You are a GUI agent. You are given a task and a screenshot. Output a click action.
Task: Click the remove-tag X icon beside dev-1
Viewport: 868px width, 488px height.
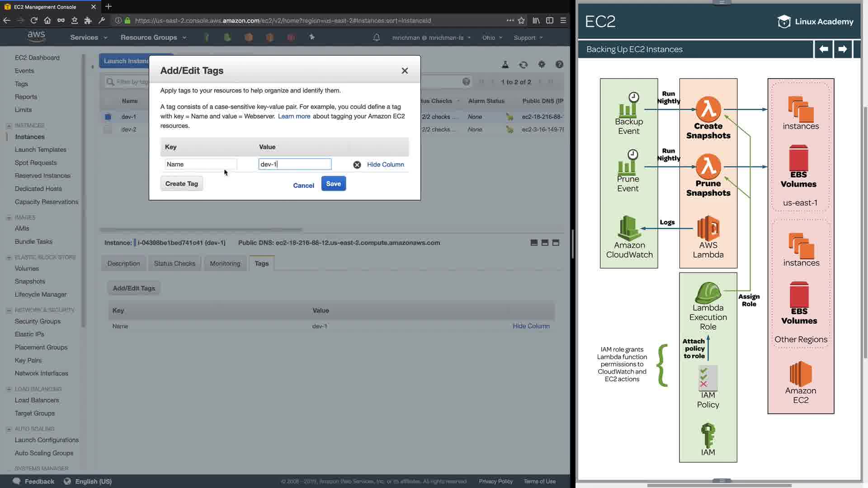coord(357,165)
